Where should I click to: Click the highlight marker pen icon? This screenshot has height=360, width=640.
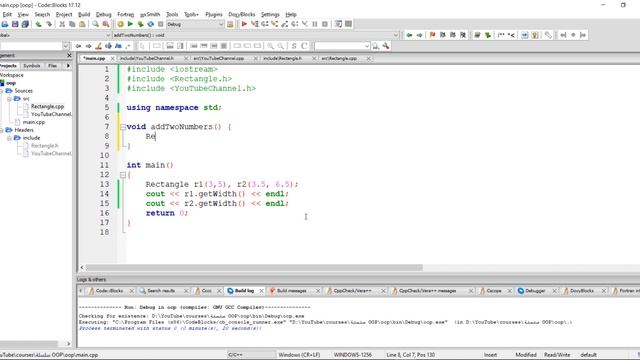[x=98, y=46]
